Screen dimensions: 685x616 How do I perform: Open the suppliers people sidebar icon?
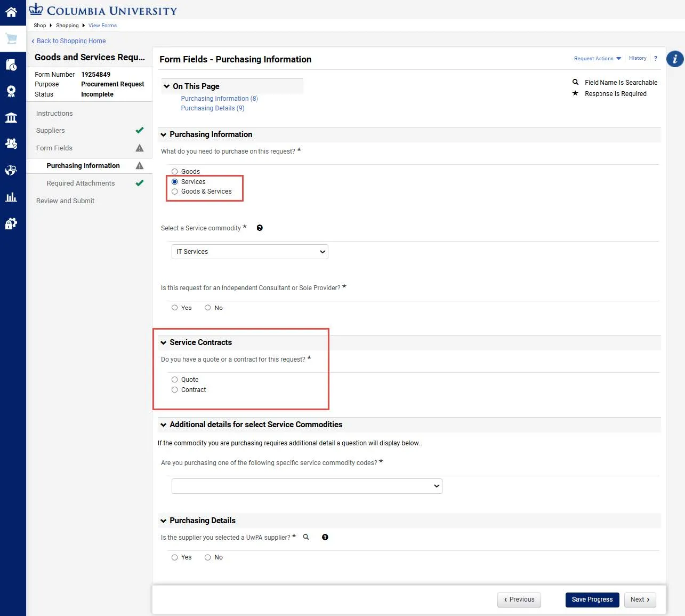(x=11, y=143)
